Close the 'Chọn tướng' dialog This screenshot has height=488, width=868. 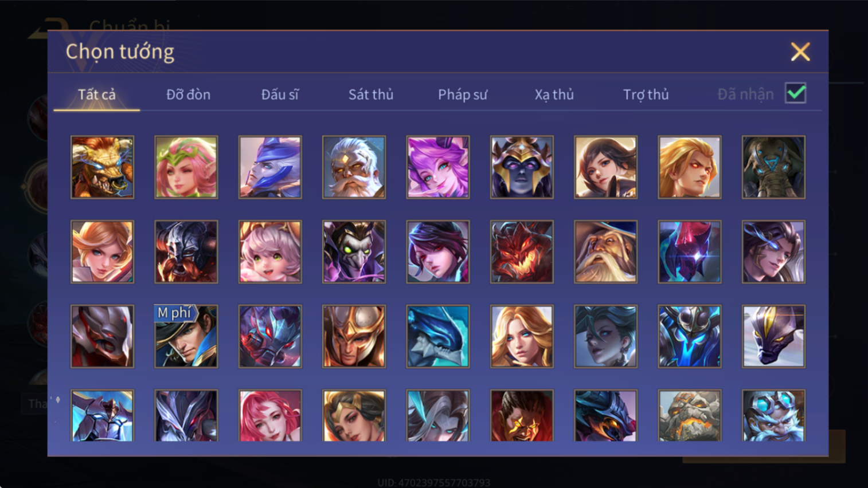[800, 52]
